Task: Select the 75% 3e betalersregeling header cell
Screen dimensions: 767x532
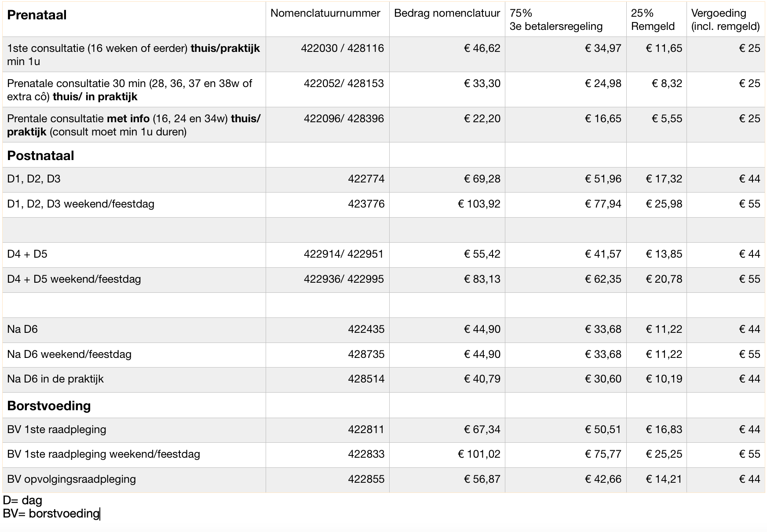Action: pos(555,20)
